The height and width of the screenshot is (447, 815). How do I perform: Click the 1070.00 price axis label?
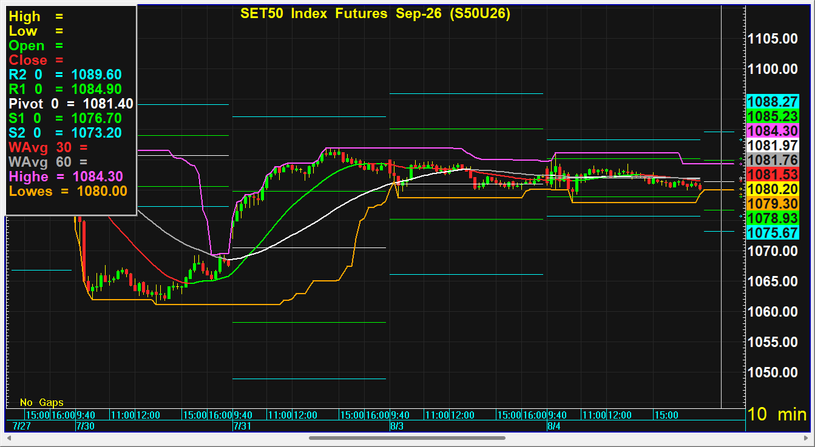click(772, 251)
